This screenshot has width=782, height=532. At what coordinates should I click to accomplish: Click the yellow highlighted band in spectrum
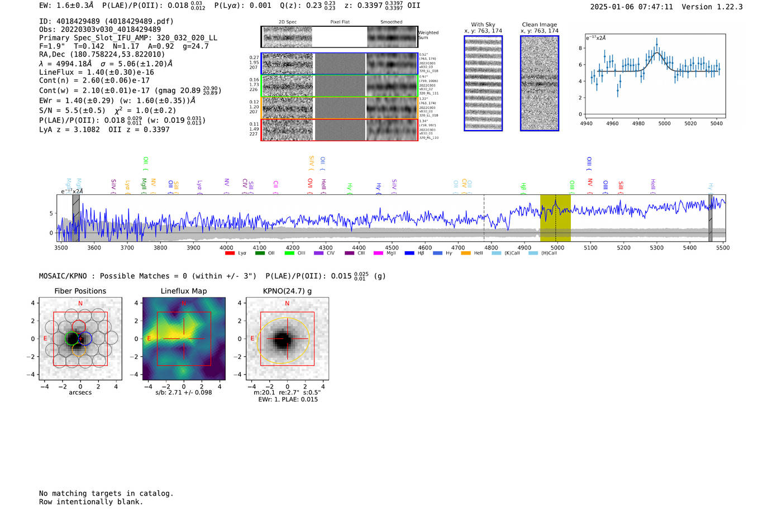[555, 218]
